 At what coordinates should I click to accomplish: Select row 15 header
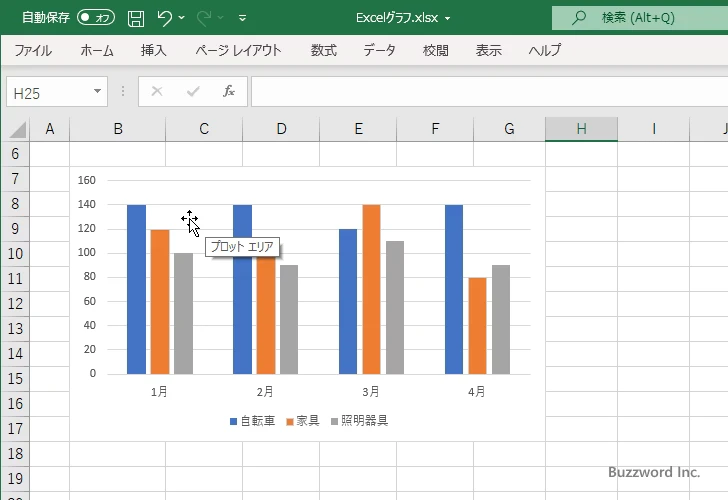tap(15, 378)
